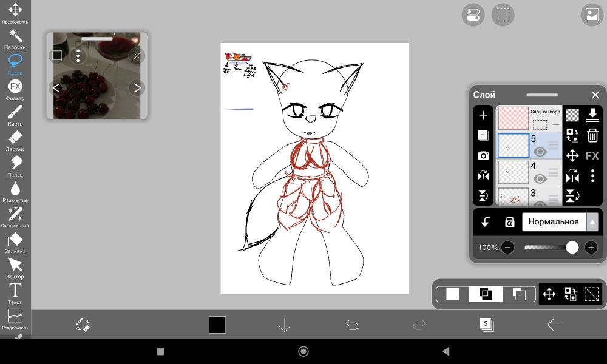Screen dimensions: 607x364
Task: Show previous reference image
Action: [56, 88]
